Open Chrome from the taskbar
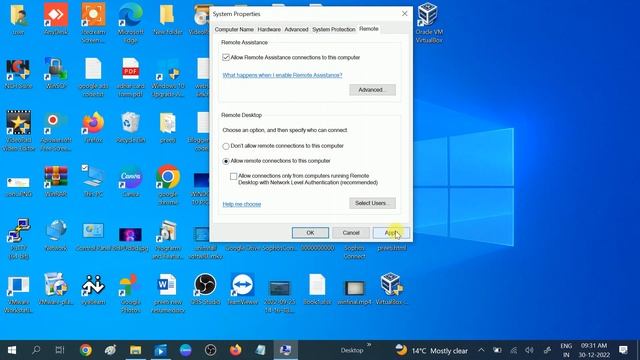Viewport: 640px width, 360px height. (86, 350)
